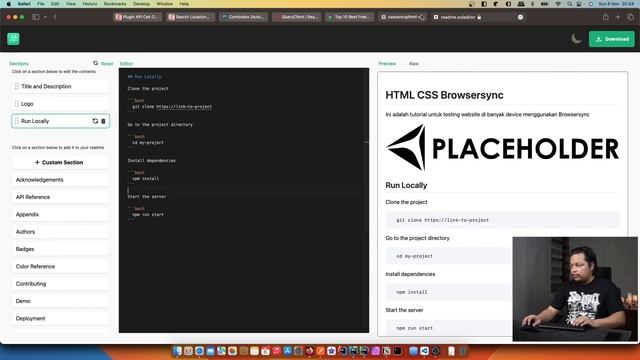Click the readme.so green logo icon
This screenshot has height=360, width=640.
pyautogui.click(x=13, y=39)
